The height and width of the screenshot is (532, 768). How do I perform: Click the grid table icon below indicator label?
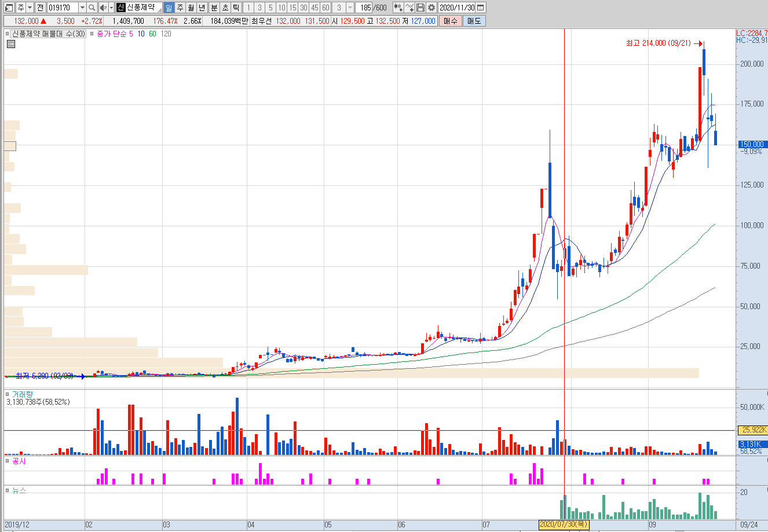coord(10,43)
